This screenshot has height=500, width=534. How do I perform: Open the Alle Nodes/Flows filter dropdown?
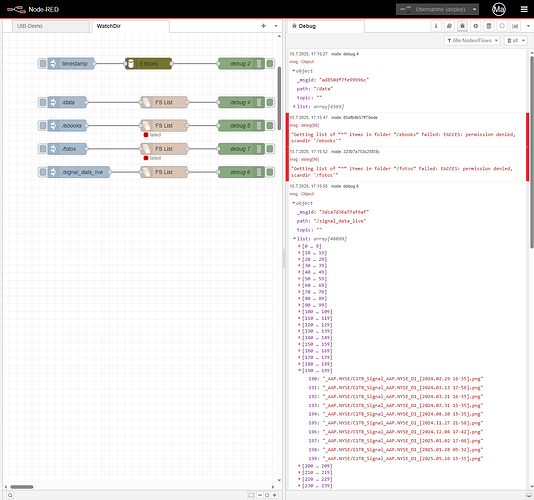coord(472,41)
